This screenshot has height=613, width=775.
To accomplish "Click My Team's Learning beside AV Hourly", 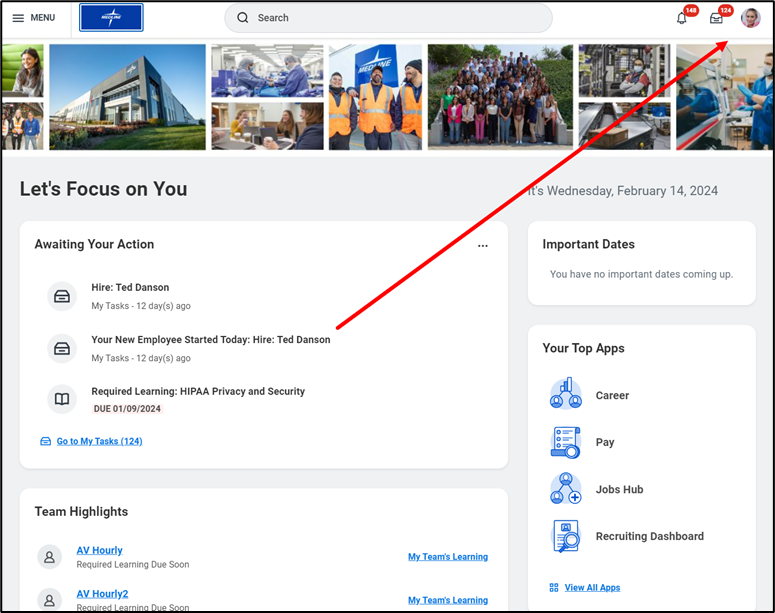I will tap(447, 557).
